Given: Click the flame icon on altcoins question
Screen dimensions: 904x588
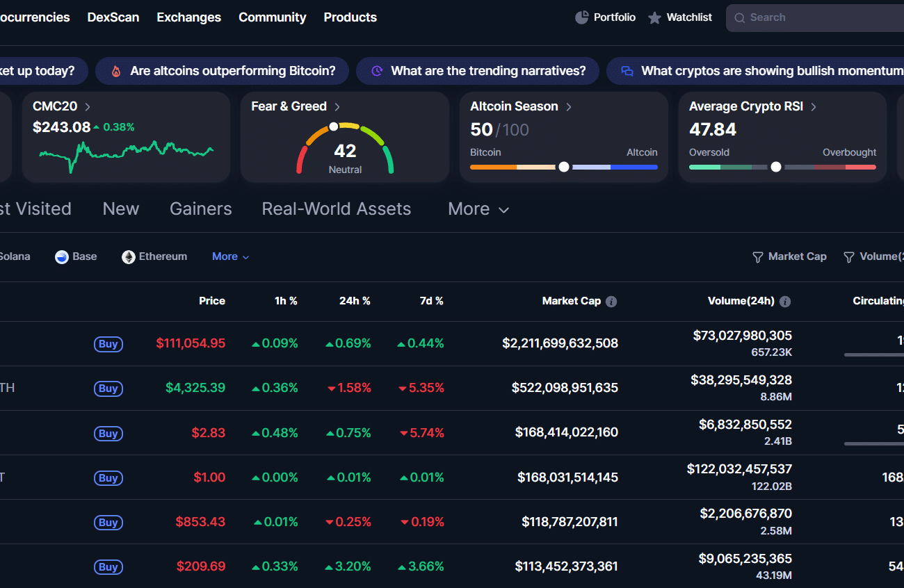Looking at the screenshot, I should 116,71.
